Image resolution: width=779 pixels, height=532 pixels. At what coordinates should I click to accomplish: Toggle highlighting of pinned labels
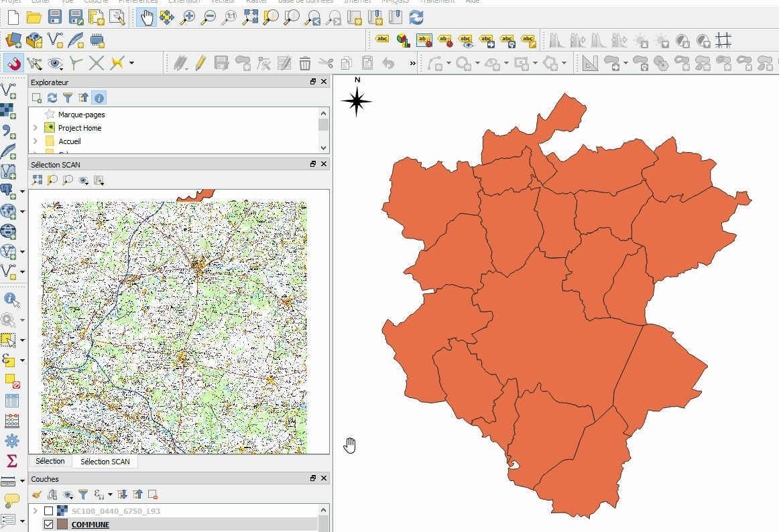pos(424,41)
